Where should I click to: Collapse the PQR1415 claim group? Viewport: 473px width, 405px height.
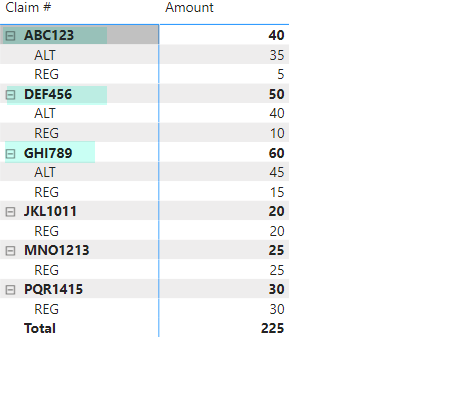pos(10,290)
